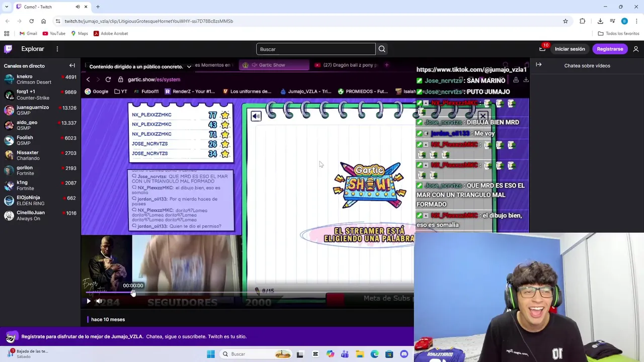
Task: Open the Chrome profile avatar
Action: point(624,21)
